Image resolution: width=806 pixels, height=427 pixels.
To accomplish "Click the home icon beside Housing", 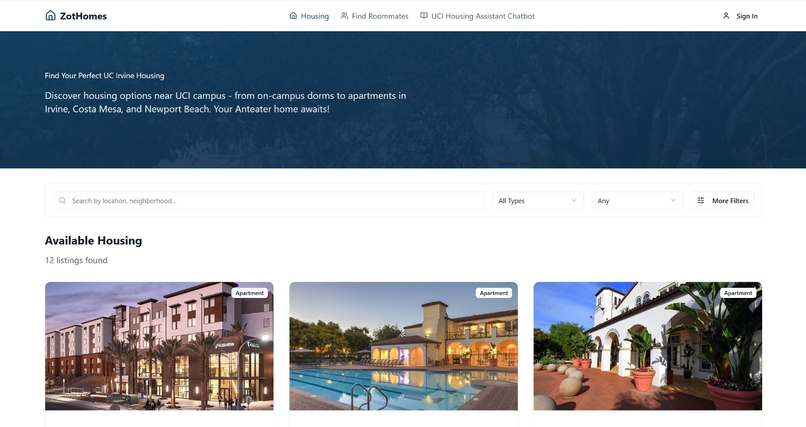I will click(293, 16).
